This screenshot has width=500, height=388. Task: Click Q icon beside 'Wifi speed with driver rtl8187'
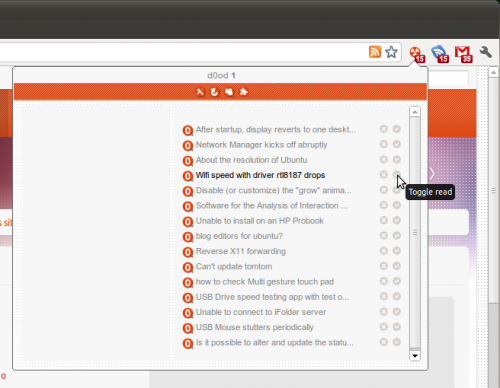click(x=188, y=176)
